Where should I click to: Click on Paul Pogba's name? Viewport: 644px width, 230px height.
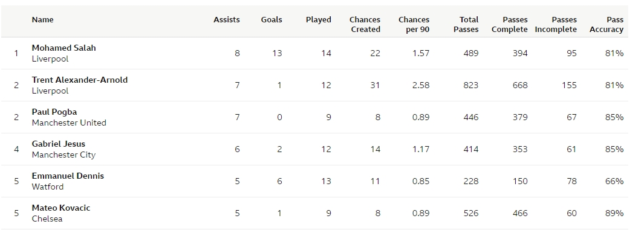click(x=54, y=112)
